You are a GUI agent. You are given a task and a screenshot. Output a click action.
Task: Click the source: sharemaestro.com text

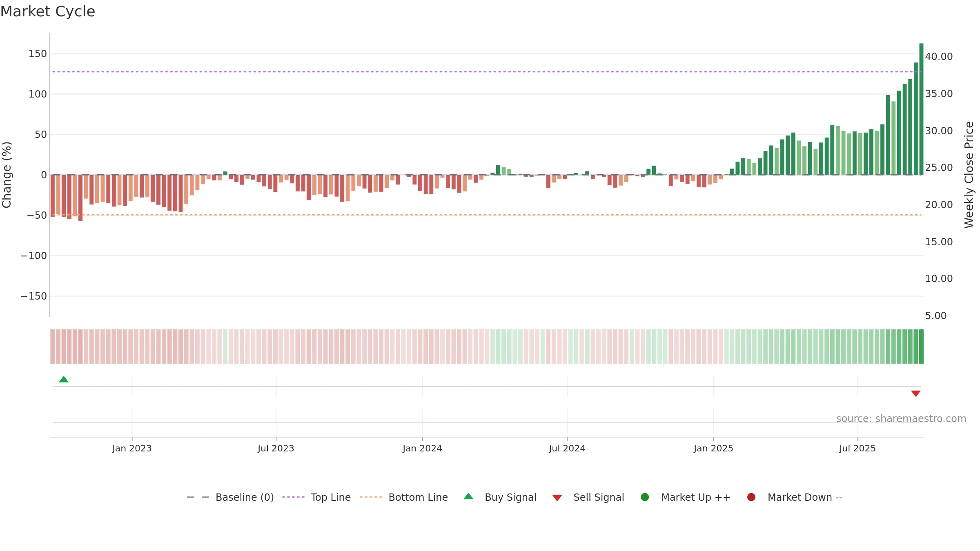point(901,419)
